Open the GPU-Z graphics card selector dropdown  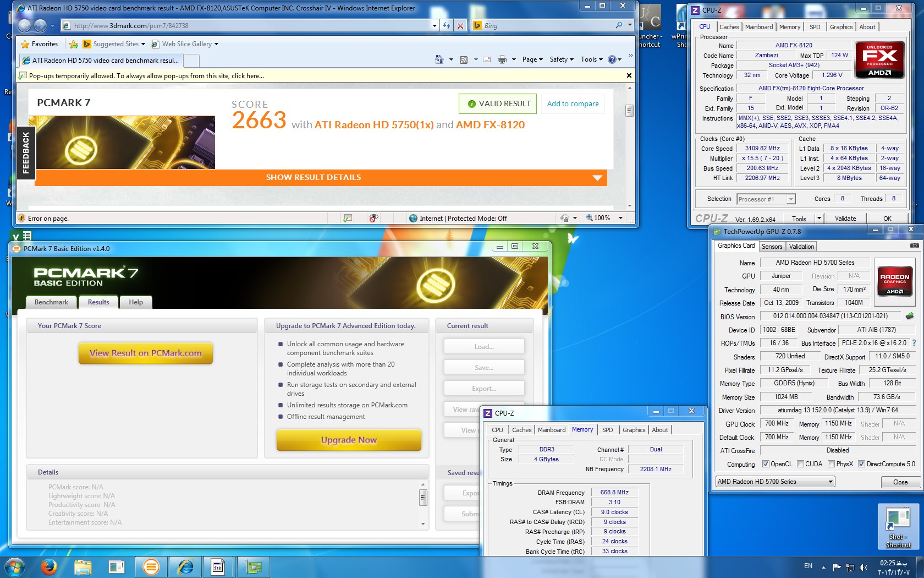(x=831, y=482)
